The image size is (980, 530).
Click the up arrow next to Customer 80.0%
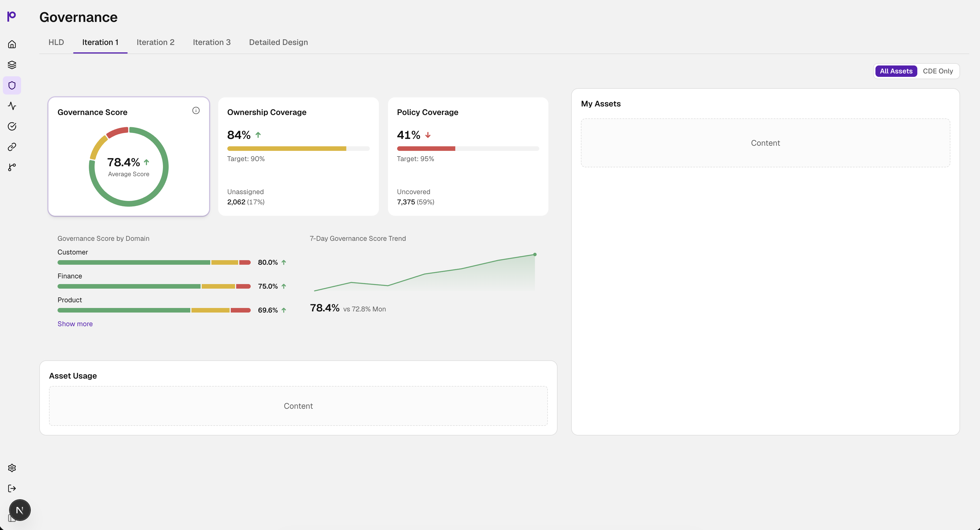pyautogui.click(x=284, y=262)
